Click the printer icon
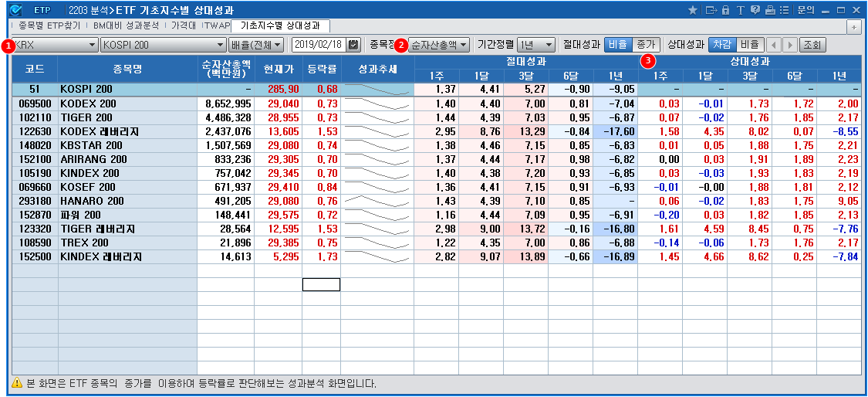 pyautogui.click(x=770, y=10)
